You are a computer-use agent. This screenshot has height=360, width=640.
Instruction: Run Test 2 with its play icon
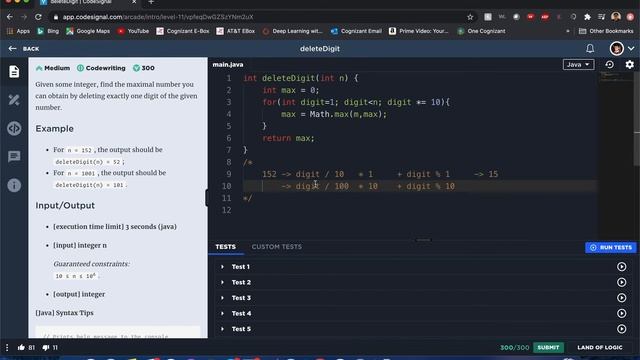(x=621, y=282)
